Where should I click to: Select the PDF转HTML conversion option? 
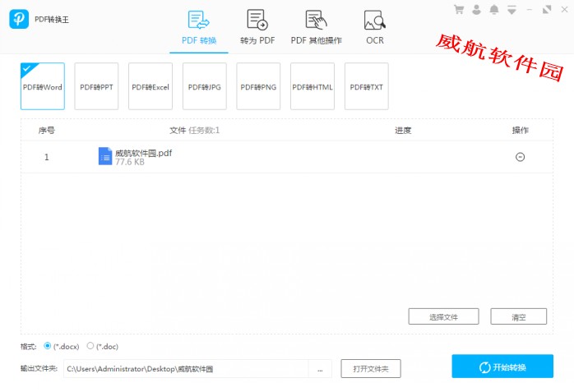(312, 86)
